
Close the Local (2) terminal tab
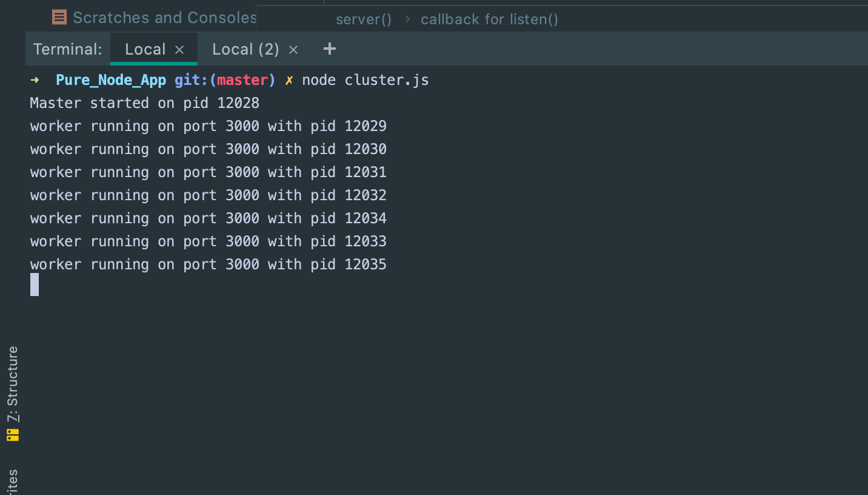point(293,50)
